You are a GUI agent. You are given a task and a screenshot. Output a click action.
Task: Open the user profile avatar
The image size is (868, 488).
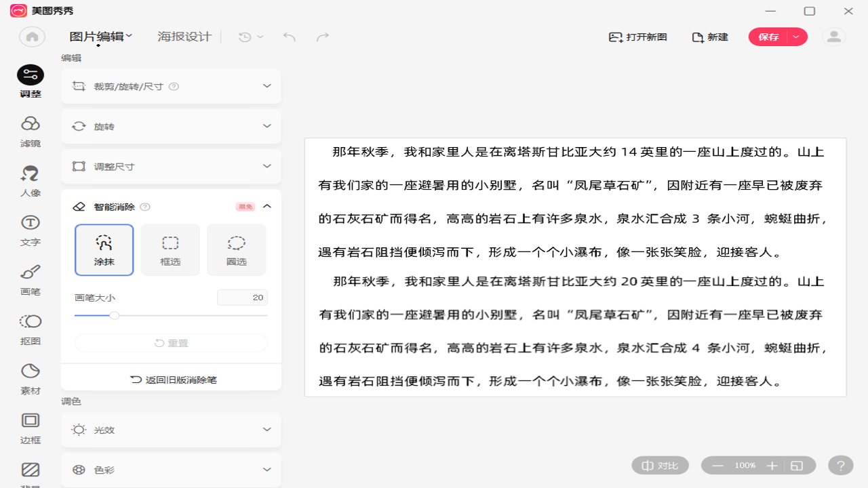point(833,37)
